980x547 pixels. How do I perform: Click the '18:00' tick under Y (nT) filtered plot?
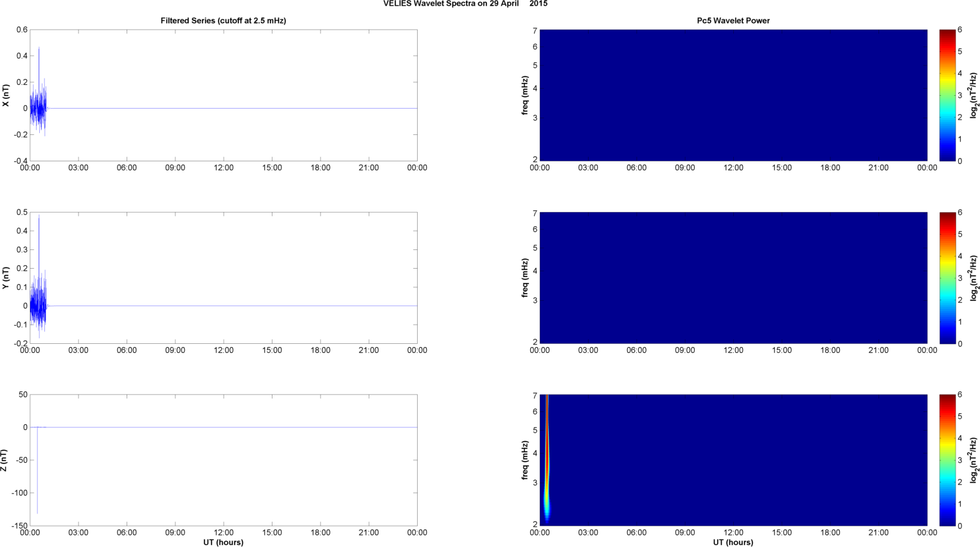pyautogui.click(x=320, y=350)
